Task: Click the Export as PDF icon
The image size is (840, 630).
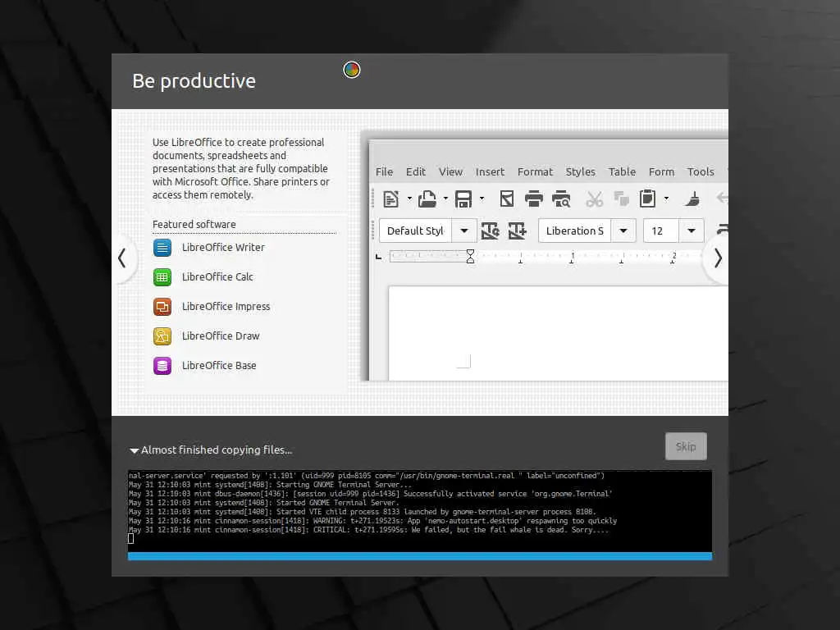Action: pos(507,199)
